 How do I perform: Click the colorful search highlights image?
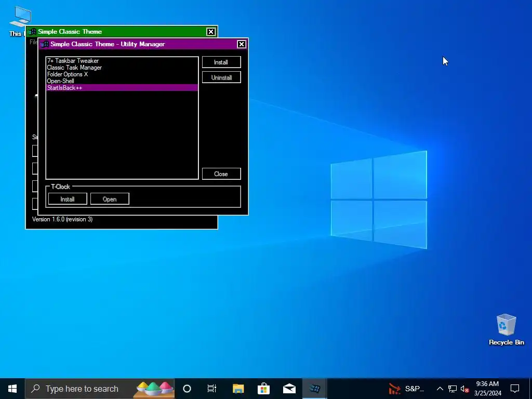pyautogui.click(x=155, y=389)
